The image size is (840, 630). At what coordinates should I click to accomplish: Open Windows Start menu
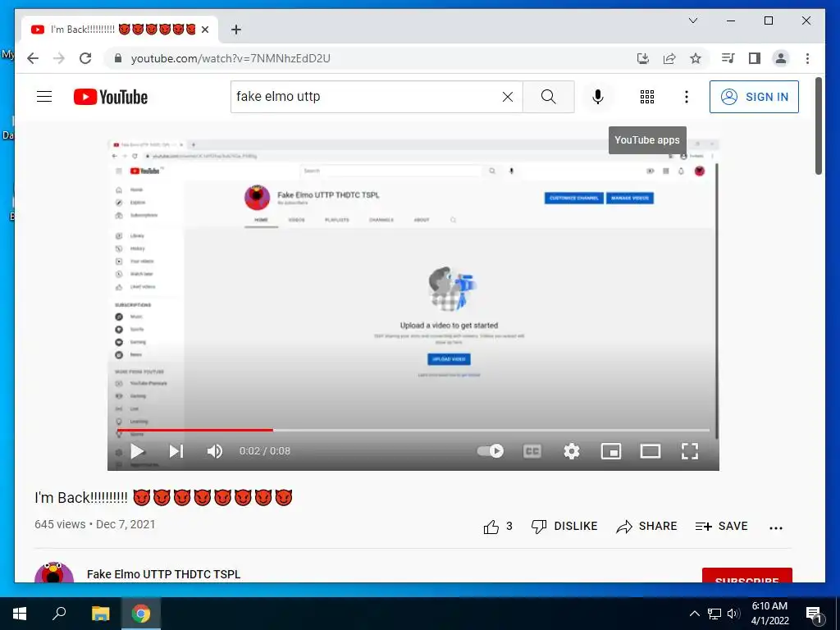[x=20, y=614]
